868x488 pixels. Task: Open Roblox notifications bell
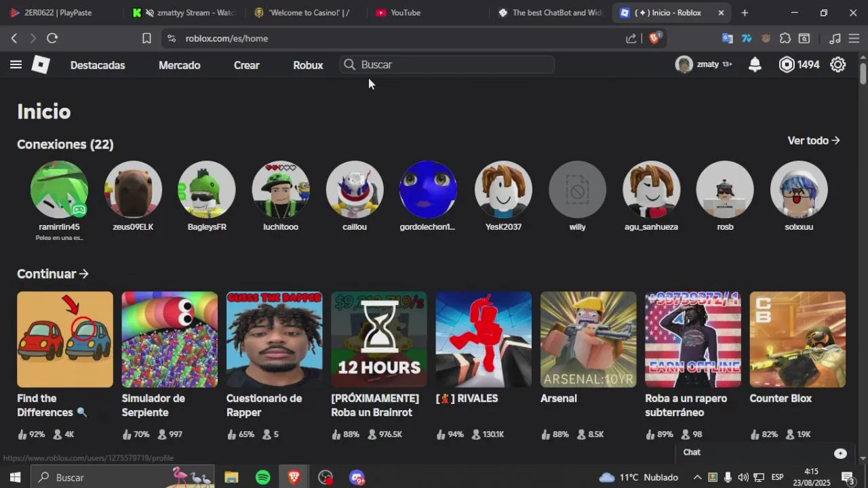tap(755, 64)
